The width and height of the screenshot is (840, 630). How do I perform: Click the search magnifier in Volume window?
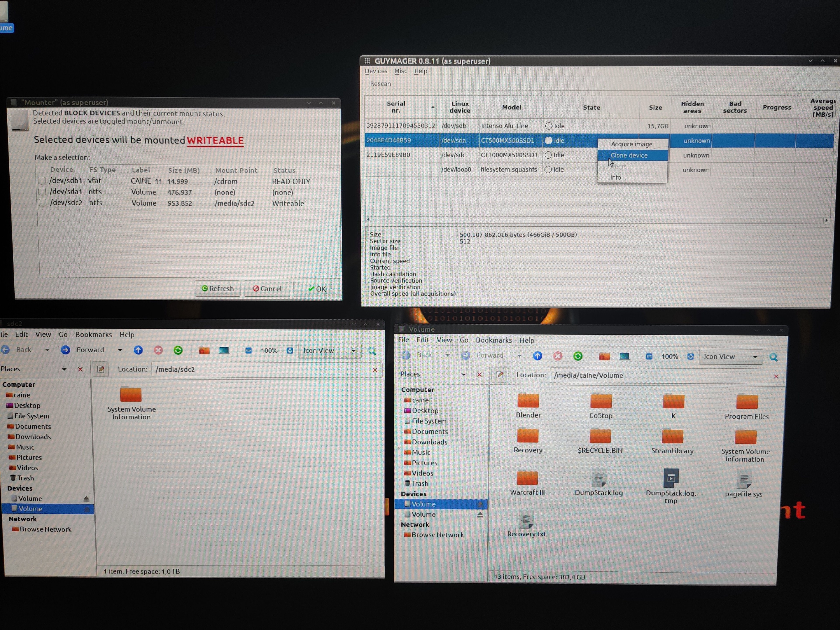[x=773, y=357]
